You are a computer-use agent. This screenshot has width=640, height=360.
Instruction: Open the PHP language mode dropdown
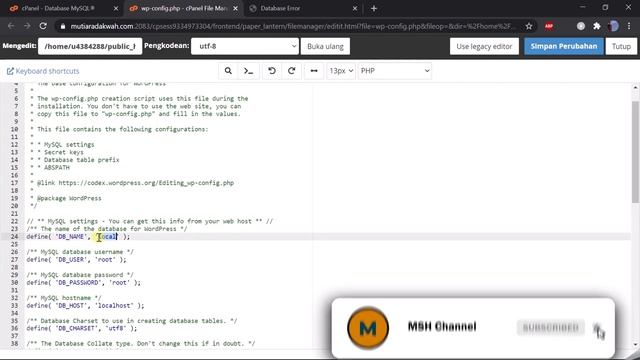pyautogui.click(x=394, y=71)
